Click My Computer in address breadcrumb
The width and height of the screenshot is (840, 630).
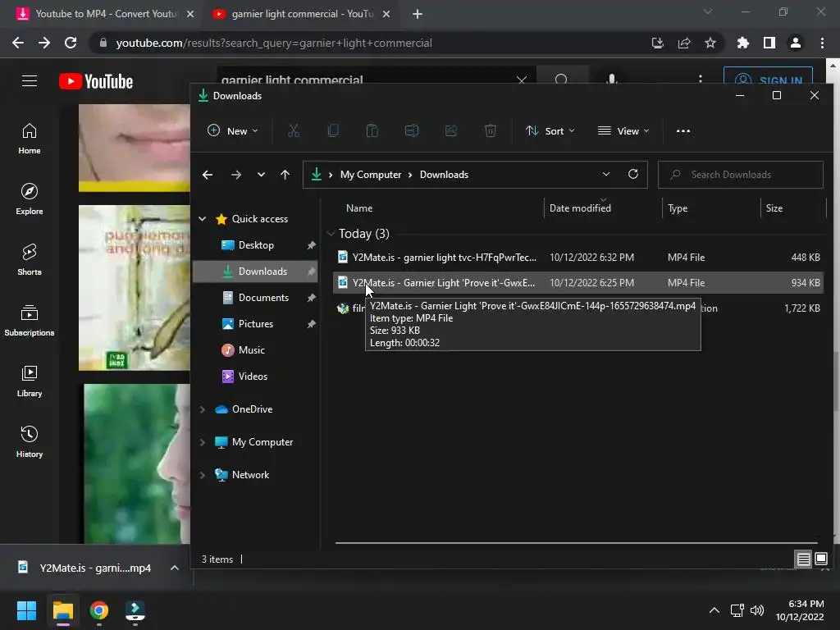[x=370, y=175]
